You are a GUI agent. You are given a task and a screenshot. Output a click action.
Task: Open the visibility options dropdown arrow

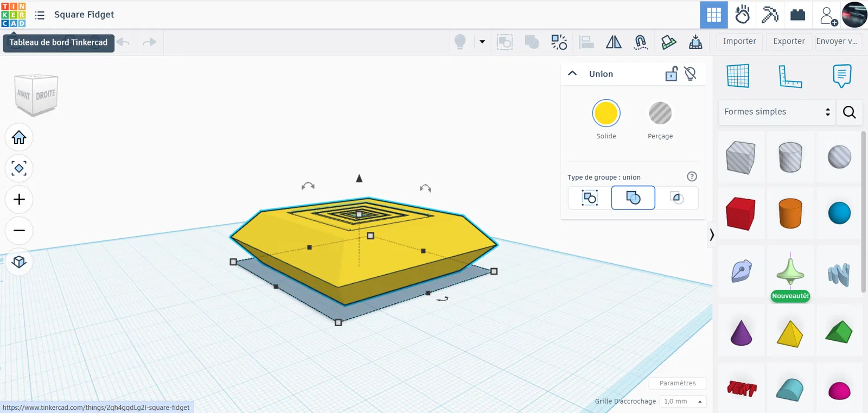click(x=482, y=42)
